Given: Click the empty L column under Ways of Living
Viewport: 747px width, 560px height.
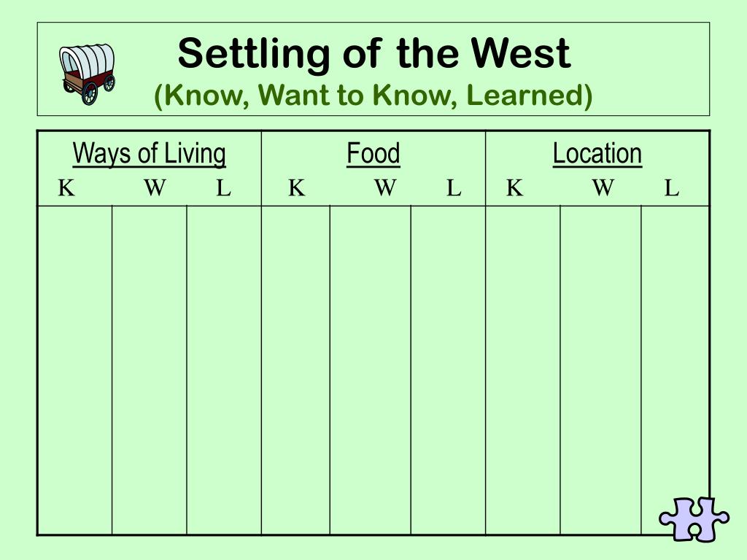Looking at the screenshot, I should pyautogui.click(x=224, y=370).
